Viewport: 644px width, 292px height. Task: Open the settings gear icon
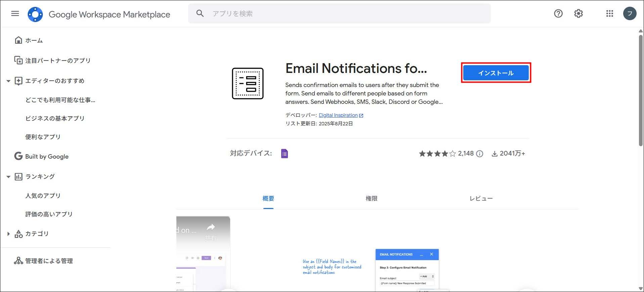(578, 14)
